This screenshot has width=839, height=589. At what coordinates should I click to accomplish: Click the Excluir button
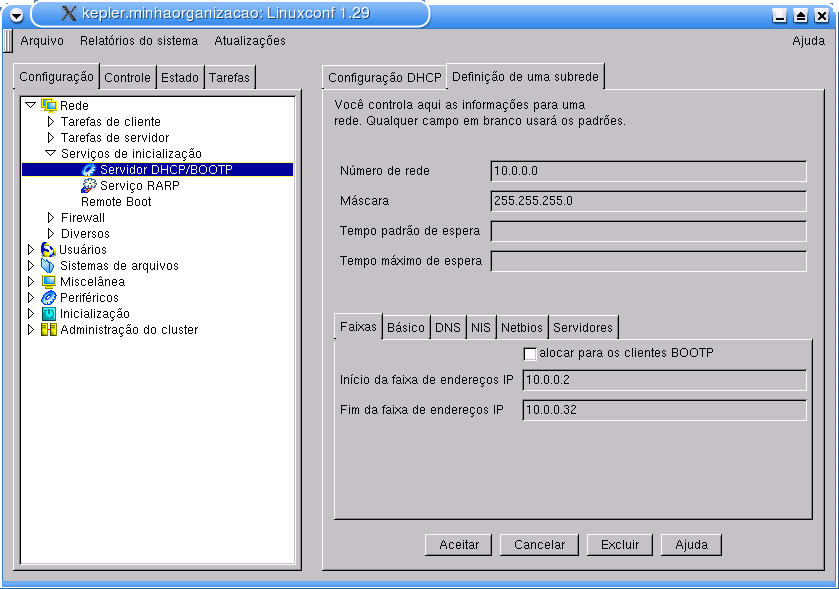(620, 545)
